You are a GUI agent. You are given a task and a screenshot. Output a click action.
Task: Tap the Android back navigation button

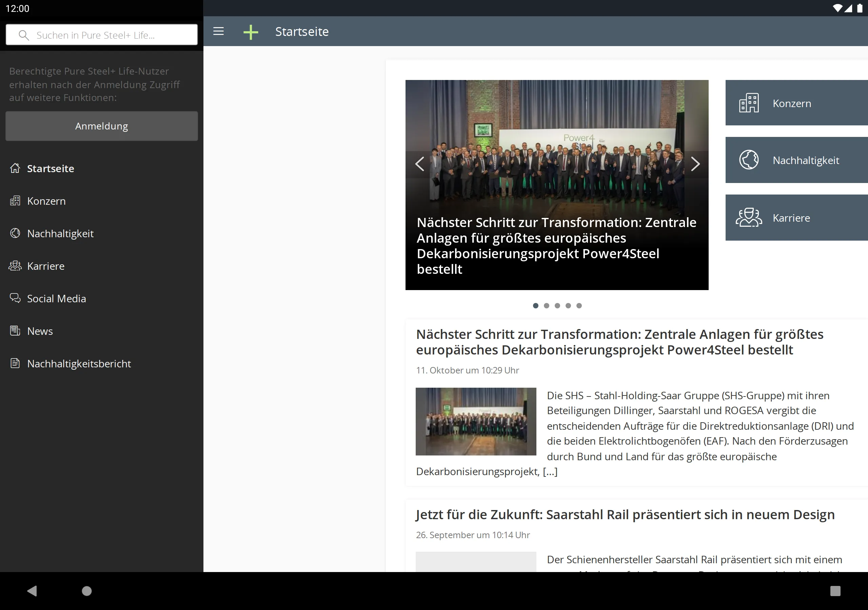[x=32, y=591]
